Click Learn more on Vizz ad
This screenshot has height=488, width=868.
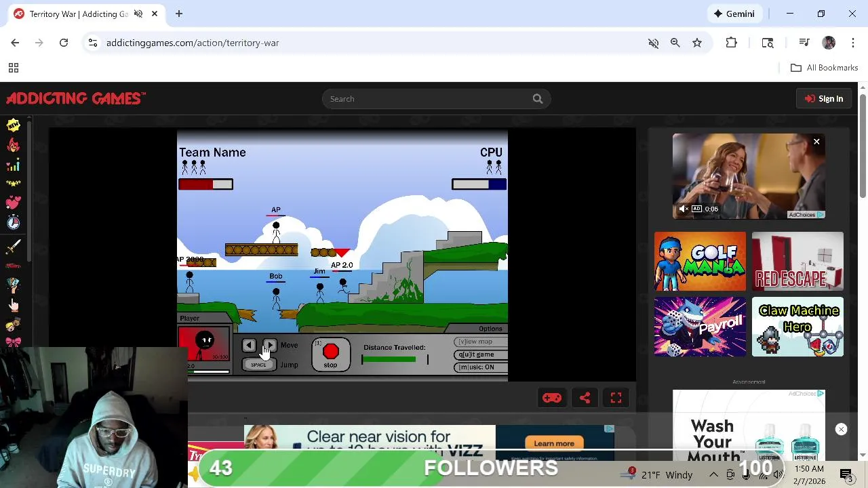point(554,443)
